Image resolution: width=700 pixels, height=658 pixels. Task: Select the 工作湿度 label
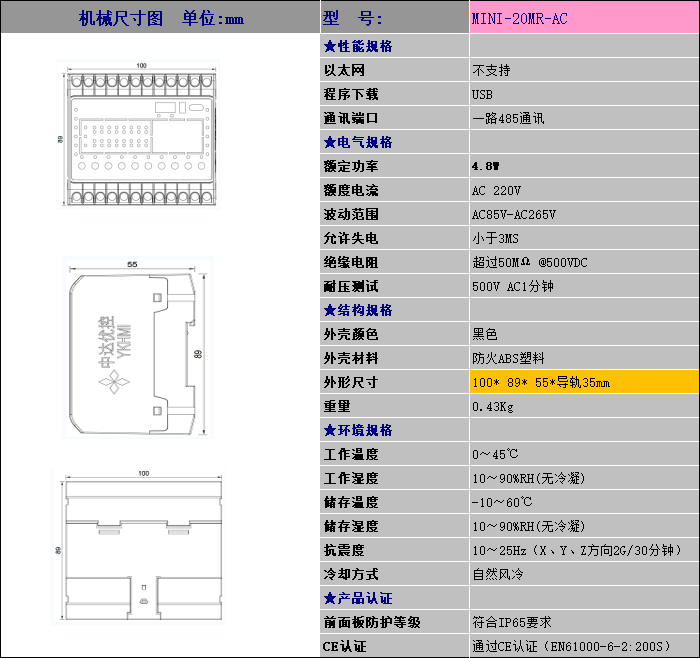pos(351,478)
